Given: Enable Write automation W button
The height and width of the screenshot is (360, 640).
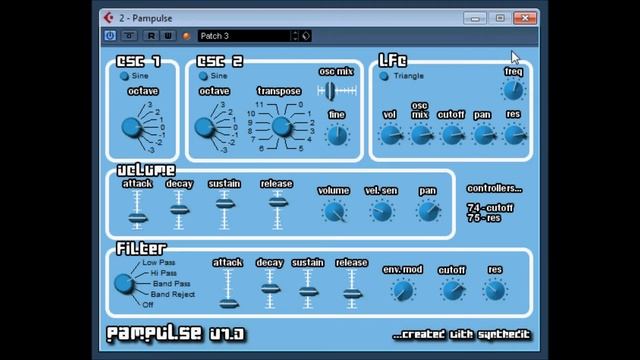Looking at the screenshot, I should [x=168, y=36].
